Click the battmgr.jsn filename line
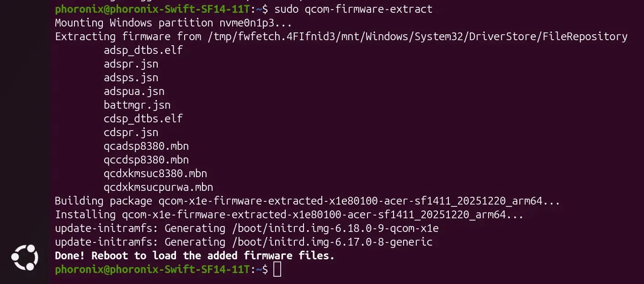Viewport: 644px width, 284px height. tap(137, 105)
